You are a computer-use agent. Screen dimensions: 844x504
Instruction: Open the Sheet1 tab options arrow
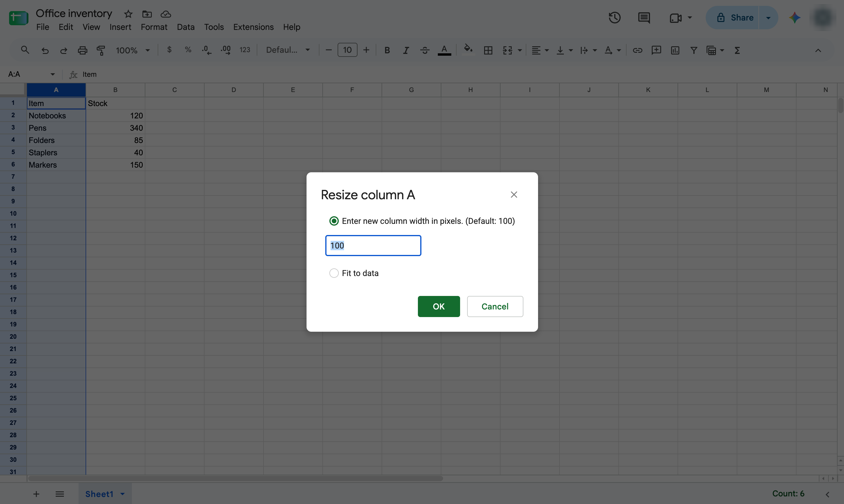click(x=122, y=494)
